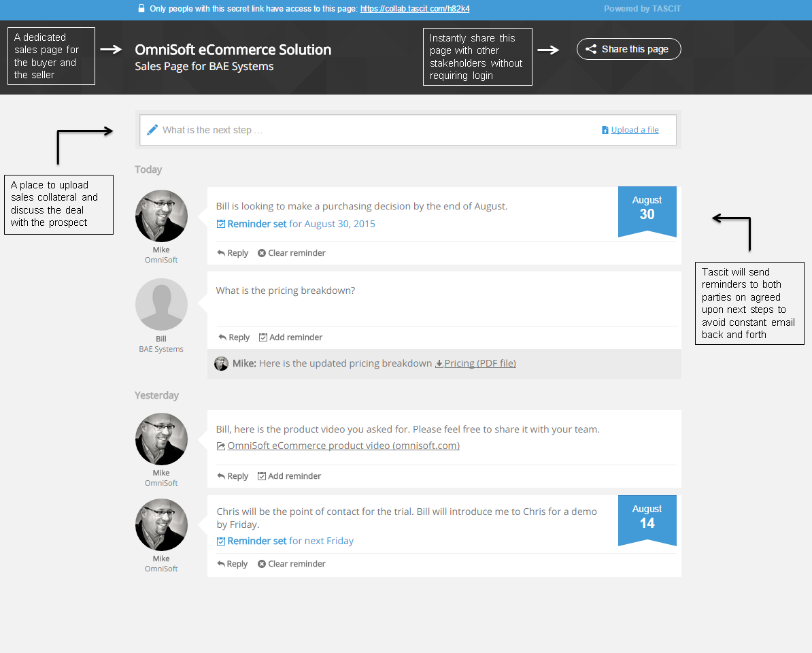Open OmniSoft eCommerce product video link

(343, 446)
